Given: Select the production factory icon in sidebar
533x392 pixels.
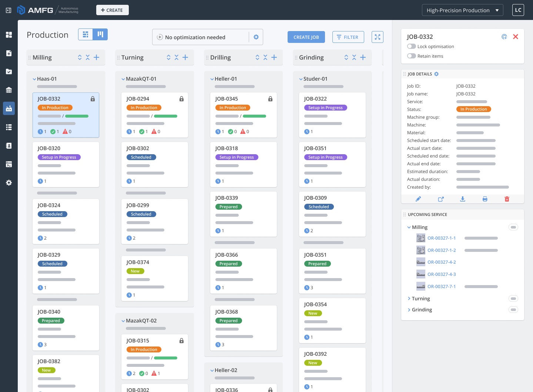Looking at the screenshot, I should pyautogui.click(x=9, y=108).
